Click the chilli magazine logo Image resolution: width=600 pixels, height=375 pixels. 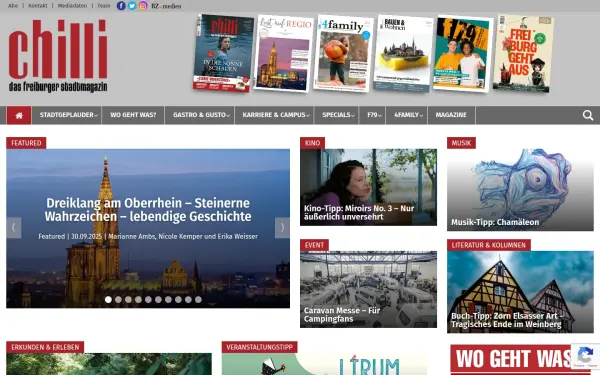58,56
